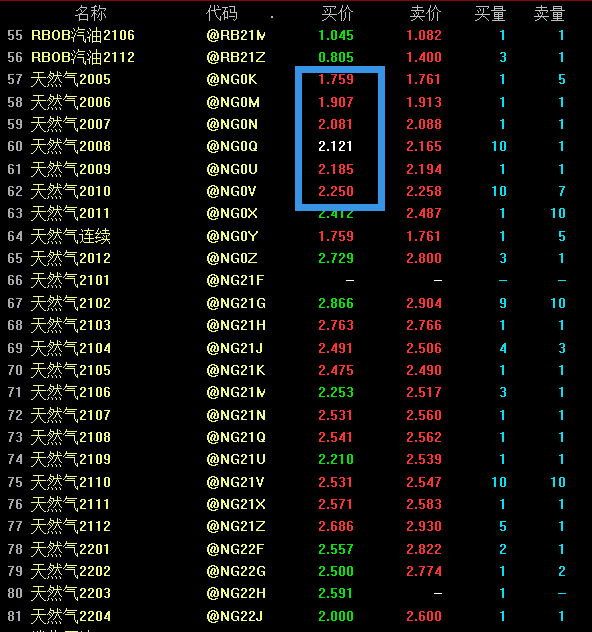Image resolution: width=592 pixels, height=632 pixels.
Task: Click bid price 2.686 for 天然气2112
Action: [x=336, y=526]
